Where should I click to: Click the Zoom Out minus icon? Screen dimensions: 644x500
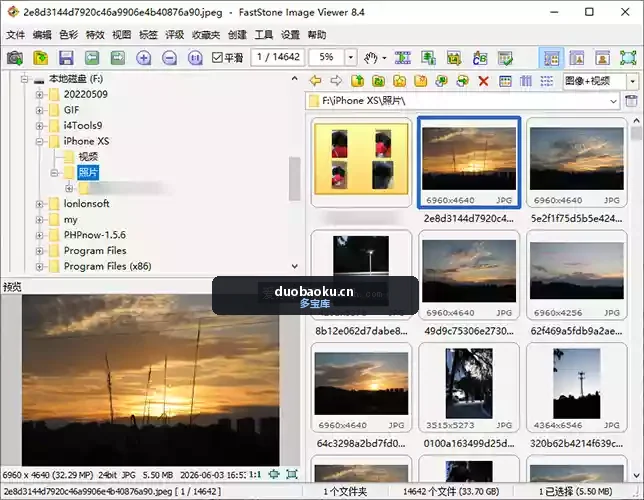(x=169, y=58)
